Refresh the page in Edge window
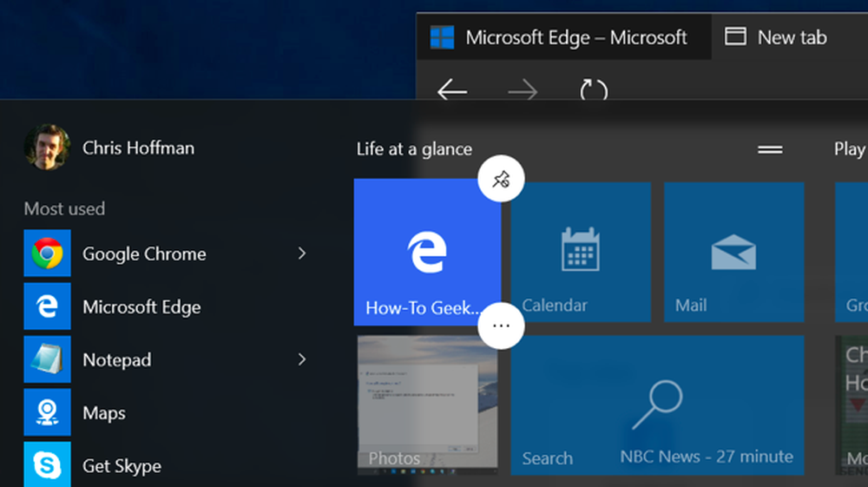The width and height of the screenshot is (868, 487). pos(594,89)
